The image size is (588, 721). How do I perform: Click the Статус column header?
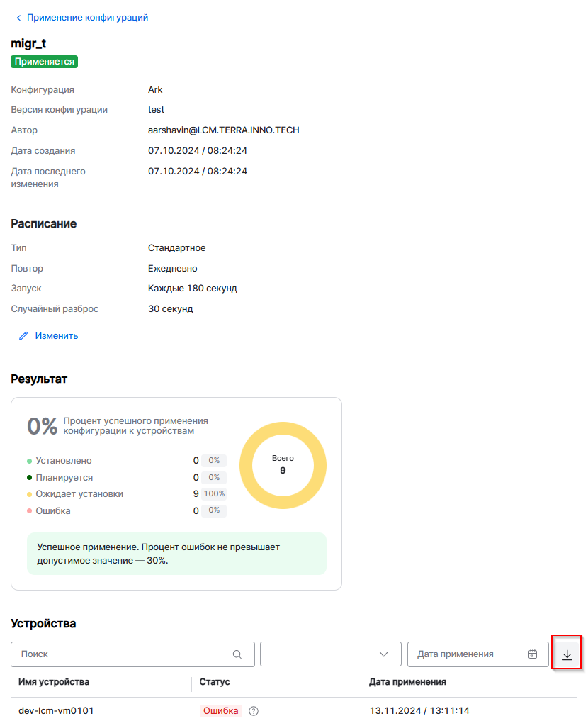pyautogui.click(x=215, y=682)
